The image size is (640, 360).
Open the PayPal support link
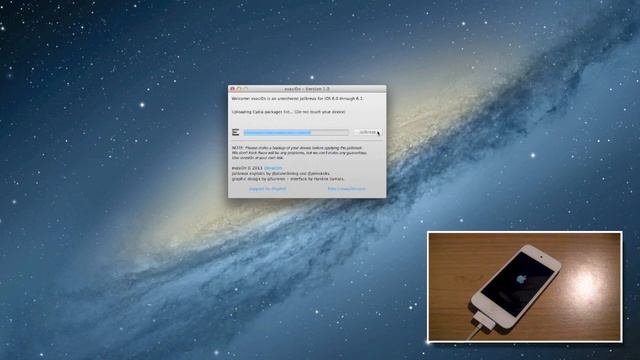click(268, 189)
